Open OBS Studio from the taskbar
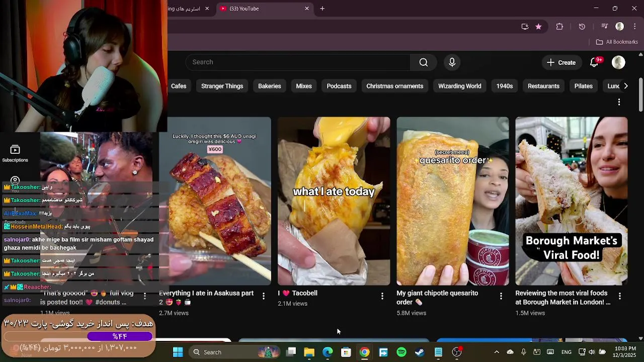644x362 pixels. 457,352
